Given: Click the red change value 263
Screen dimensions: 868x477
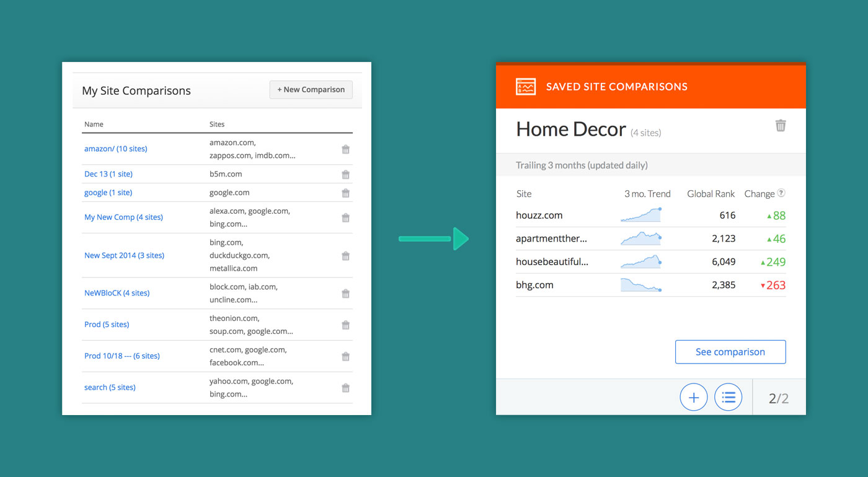Looking at the screenshot, I should tap(776, 285).
